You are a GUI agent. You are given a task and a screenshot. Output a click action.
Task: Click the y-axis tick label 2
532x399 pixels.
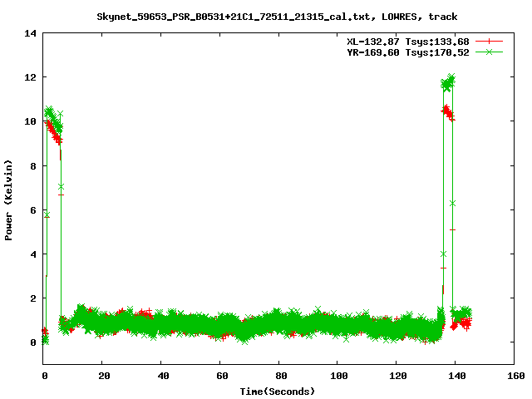[33, 298]
